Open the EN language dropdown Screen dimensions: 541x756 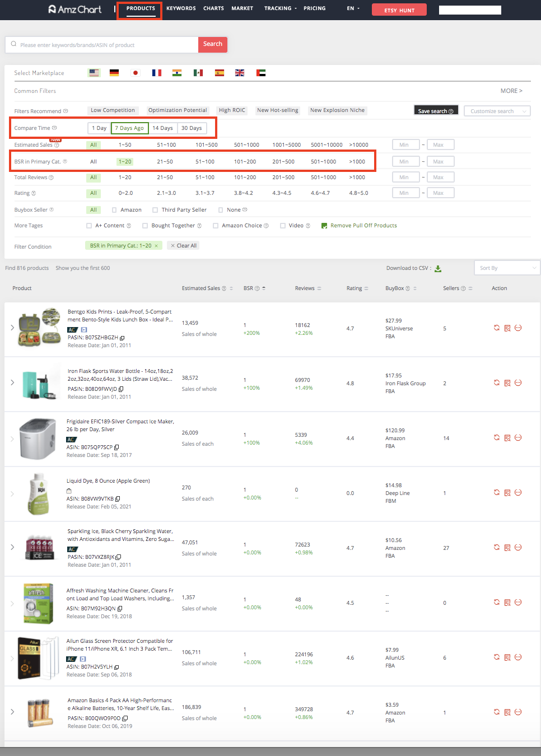pos(353,8)
